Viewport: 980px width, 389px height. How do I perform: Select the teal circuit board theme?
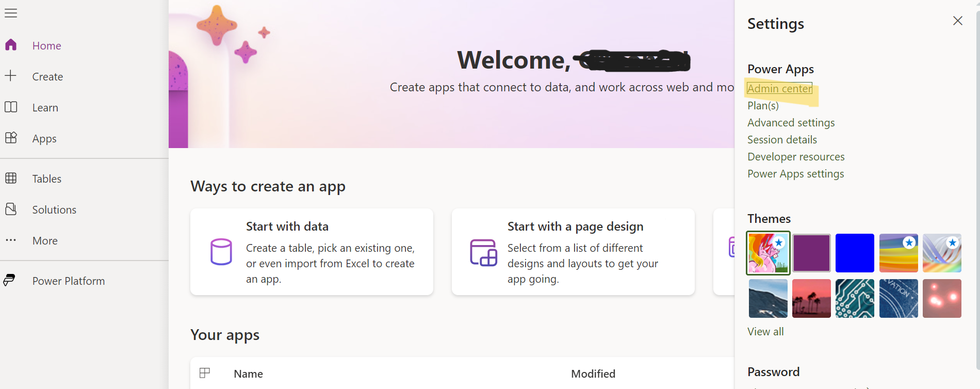point(855,298)
